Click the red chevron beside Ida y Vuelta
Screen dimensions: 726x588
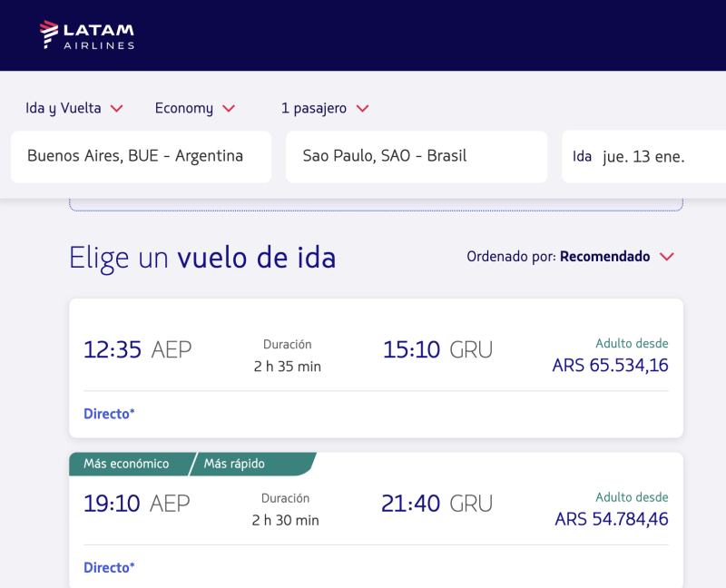click(x=116, y=109)
